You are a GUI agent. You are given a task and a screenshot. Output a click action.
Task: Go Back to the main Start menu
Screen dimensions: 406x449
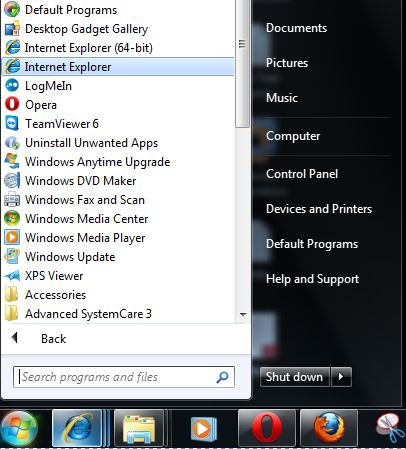point(53,339)
